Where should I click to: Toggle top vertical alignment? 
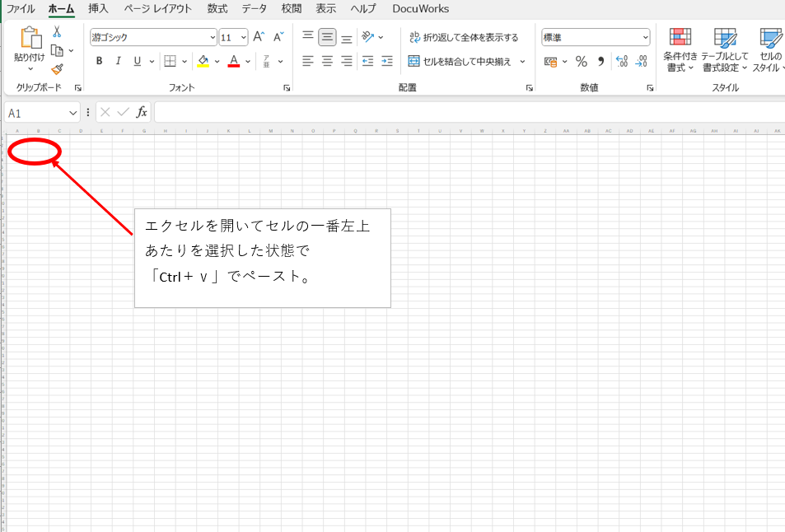coord(308,36)
